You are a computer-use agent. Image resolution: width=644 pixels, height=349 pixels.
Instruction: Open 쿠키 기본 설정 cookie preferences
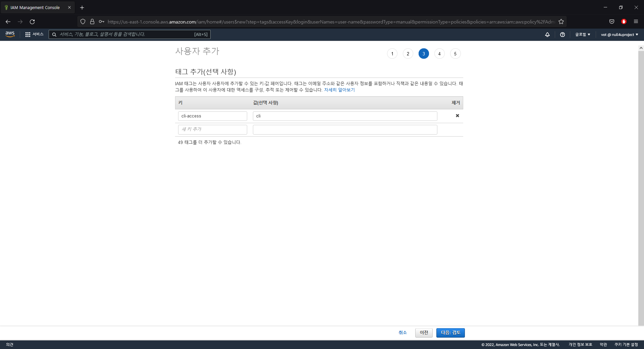(x=626, y=345)
